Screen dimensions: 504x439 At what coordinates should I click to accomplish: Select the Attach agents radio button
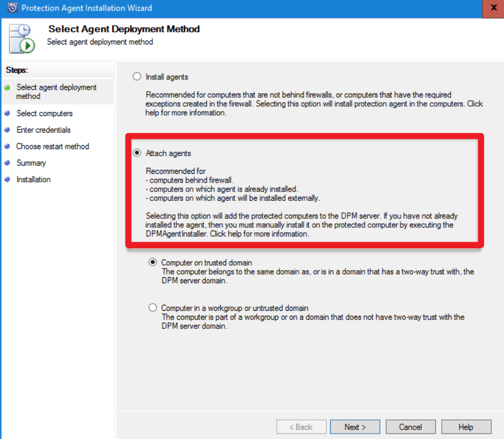(x=137, y=152)
